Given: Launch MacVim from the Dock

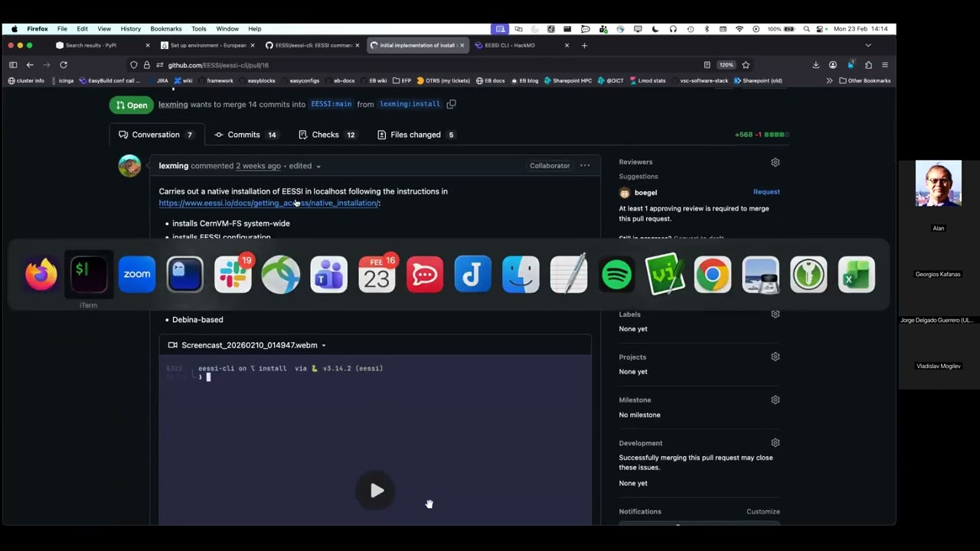Looking at the screenshot, I should [x=665, y=275].
